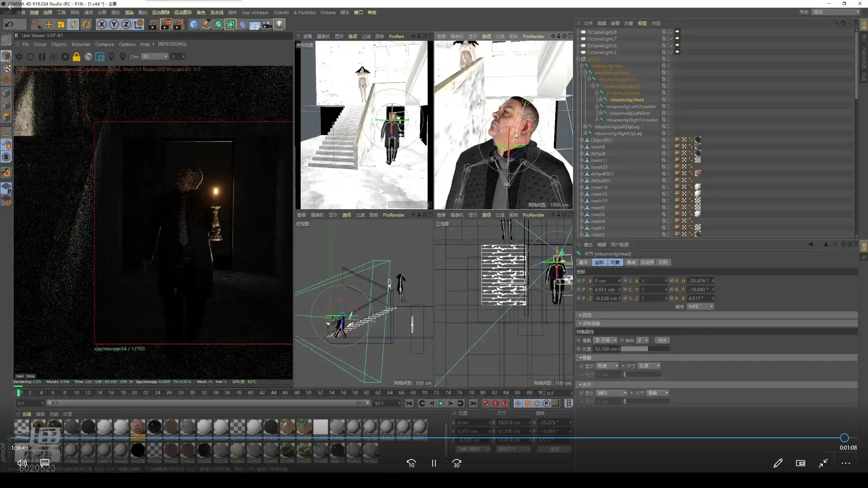This screenshot has height=488, width=868.
Task: Click the Undo arrow icon
Action: (9, 24)
